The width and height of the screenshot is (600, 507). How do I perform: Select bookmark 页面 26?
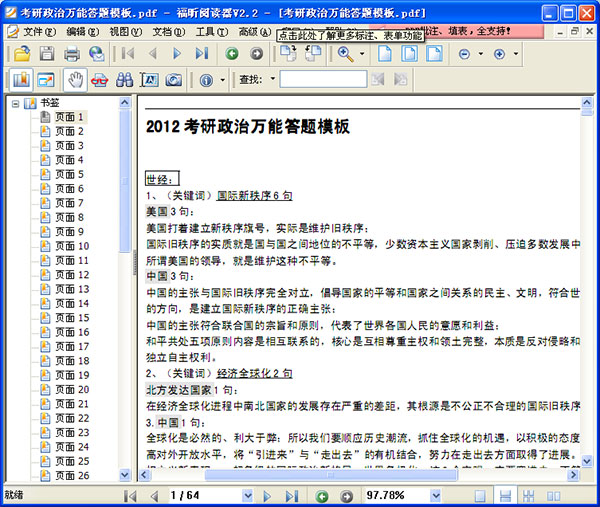[x=72, y=476]
